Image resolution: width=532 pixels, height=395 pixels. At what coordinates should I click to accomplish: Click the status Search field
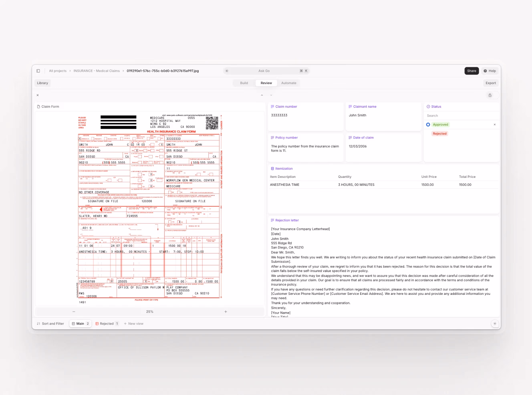(461, 116)
